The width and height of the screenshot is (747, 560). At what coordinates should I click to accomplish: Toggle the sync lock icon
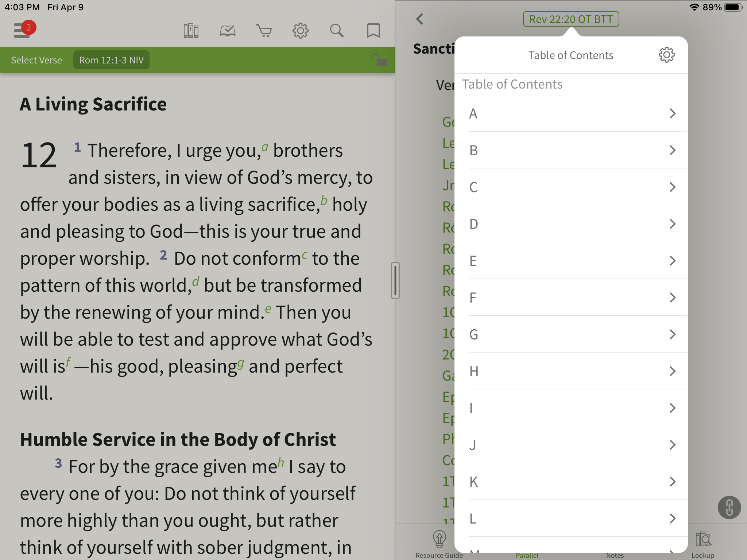tap(379, 60)
